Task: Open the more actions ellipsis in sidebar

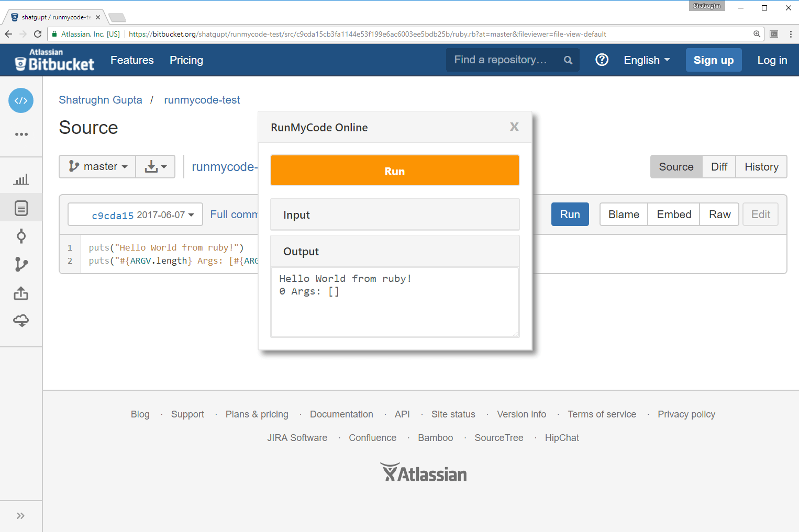Action: [x=21, y=134]
